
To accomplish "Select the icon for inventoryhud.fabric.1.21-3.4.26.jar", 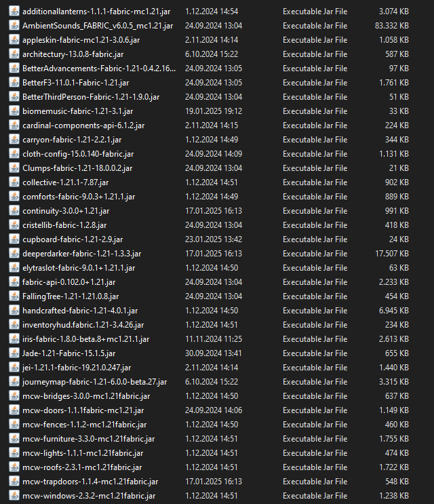I will pos(14,325).
